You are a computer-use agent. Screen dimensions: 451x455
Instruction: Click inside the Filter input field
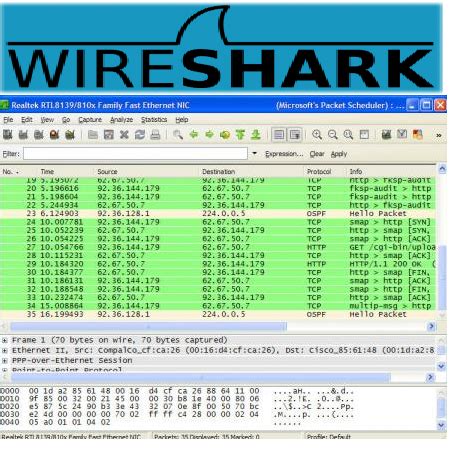135,154
